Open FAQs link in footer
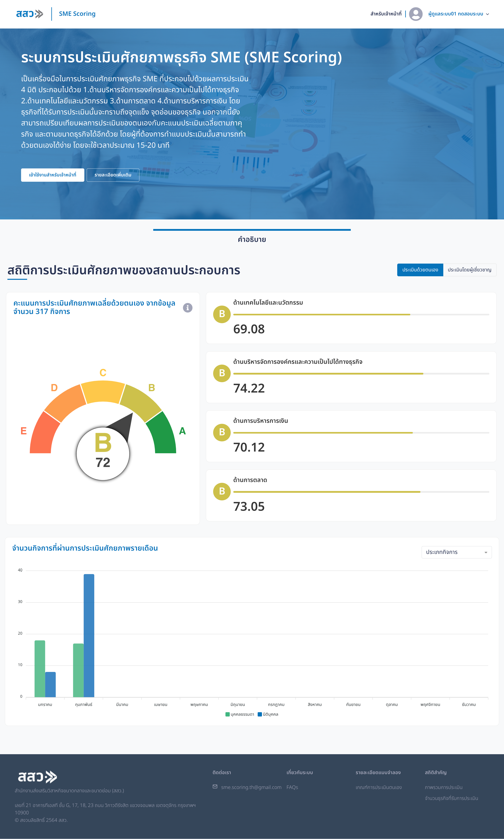Image resolution: width=504 pixels, height=839 pixels. point(292,787)
